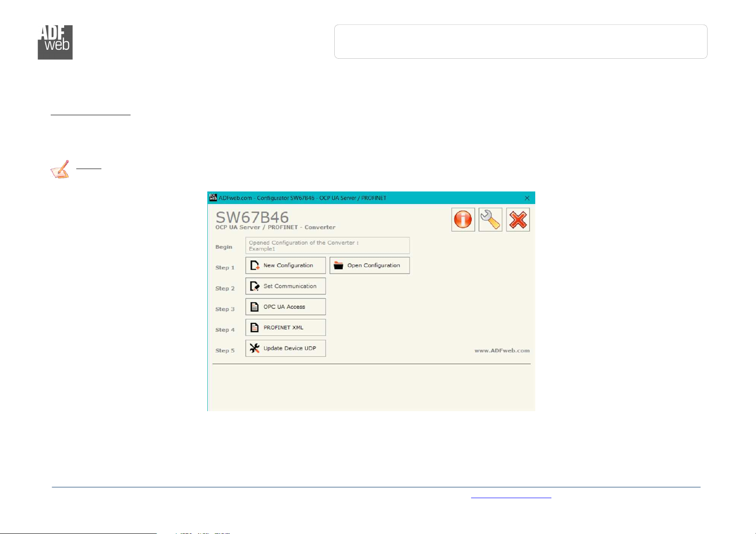Click the Step 3 label

pyautogui.click(x=225, y=309)
